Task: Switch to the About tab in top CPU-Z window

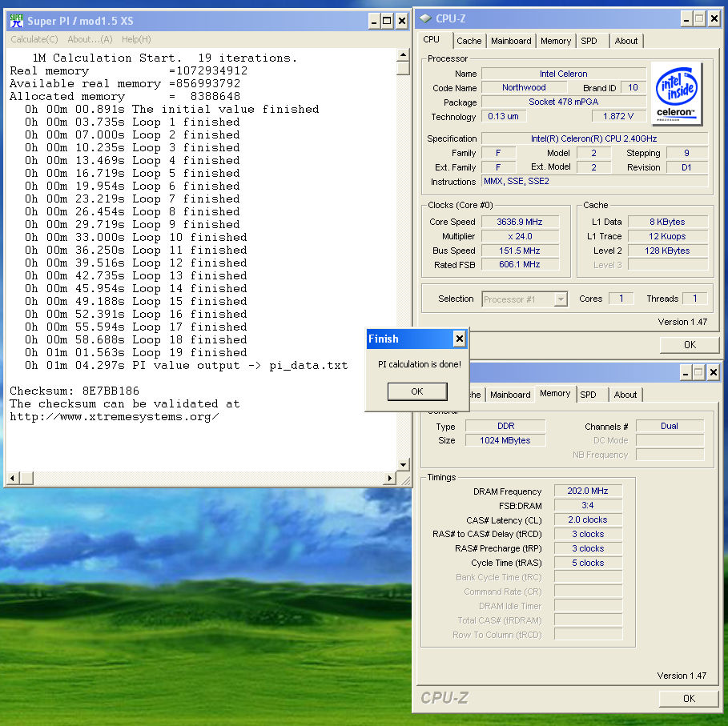Action: click(625, 41)
